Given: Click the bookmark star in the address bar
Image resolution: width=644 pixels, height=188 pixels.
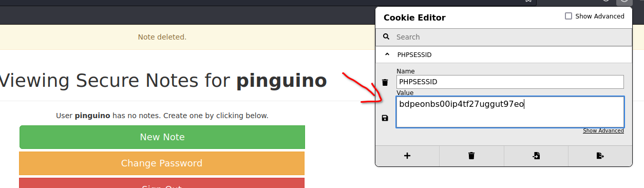Looking at the screenshot, I should (x=528, y=2).
